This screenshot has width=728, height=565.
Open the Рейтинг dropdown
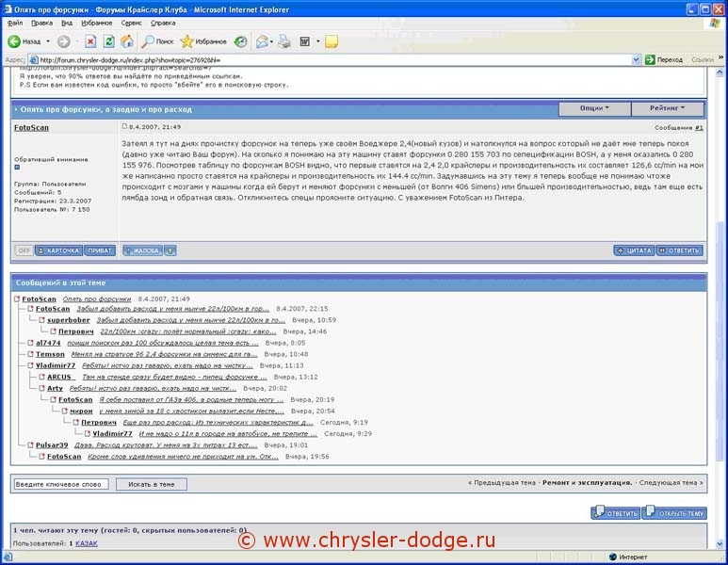[667, 108]
